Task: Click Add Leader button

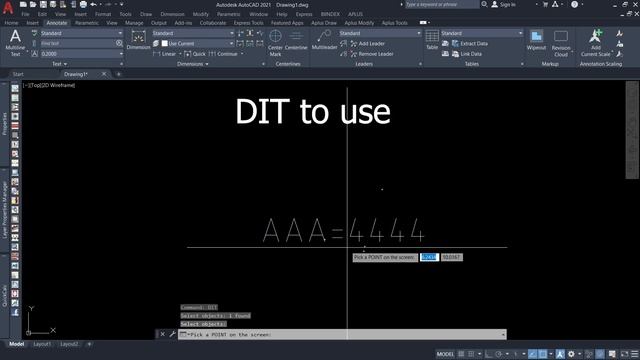Action: click(x=368, y=43)
